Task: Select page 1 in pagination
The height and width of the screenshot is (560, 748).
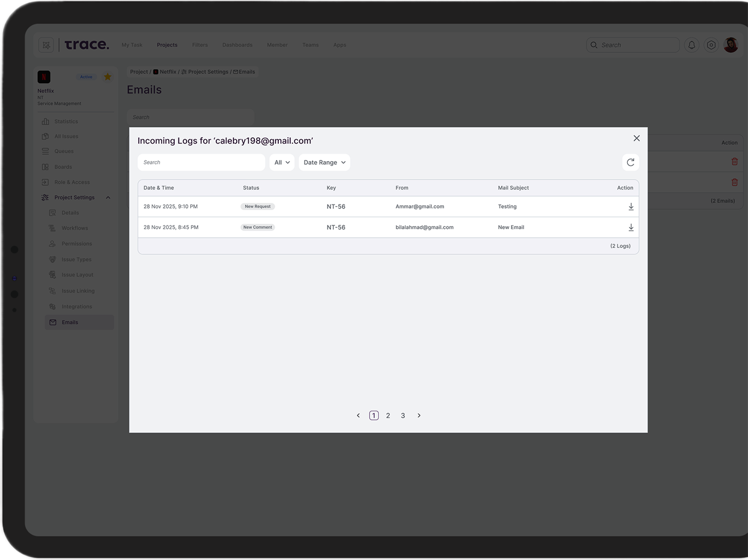Action: 374,415
